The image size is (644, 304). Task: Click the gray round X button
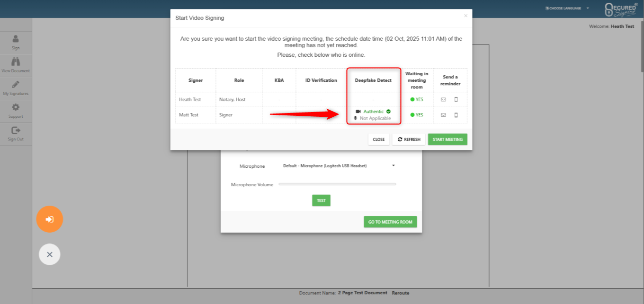(50, 254)
